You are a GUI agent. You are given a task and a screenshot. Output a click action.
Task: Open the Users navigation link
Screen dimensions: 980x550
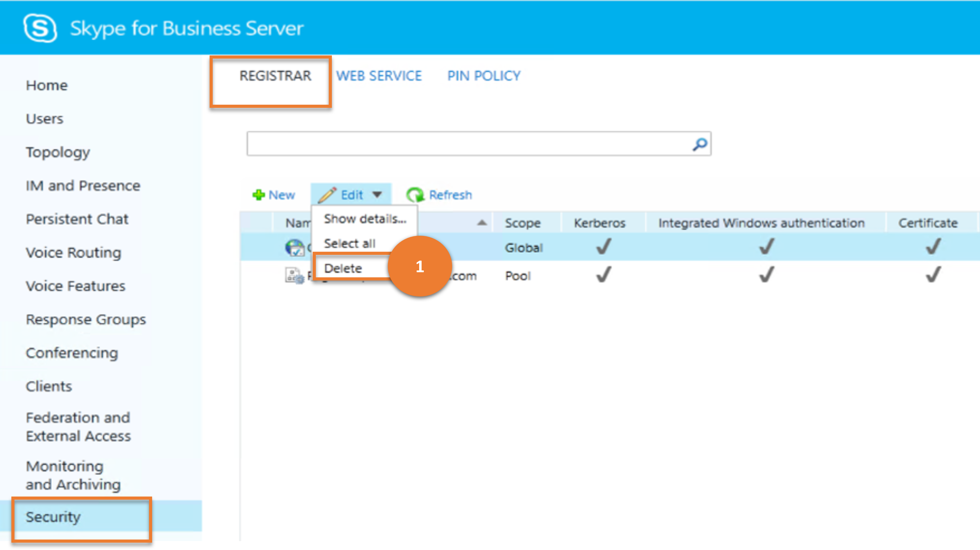tap(45, 119)
